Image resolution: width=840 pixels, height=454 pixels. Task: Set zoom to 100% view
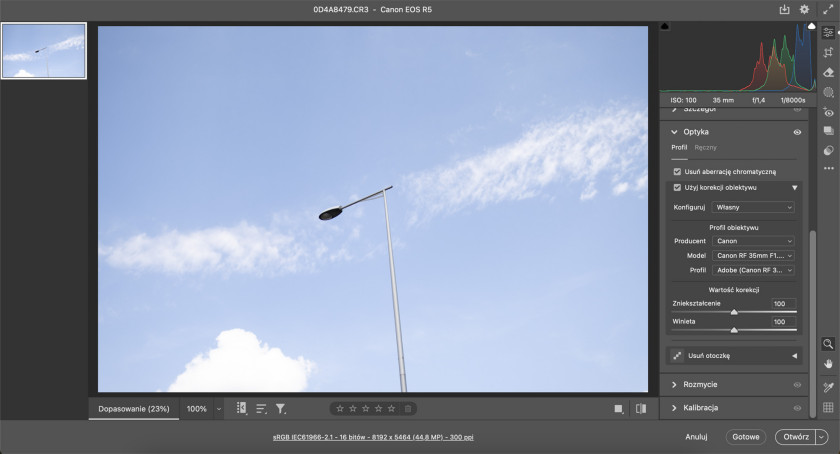tap(196, 409)
